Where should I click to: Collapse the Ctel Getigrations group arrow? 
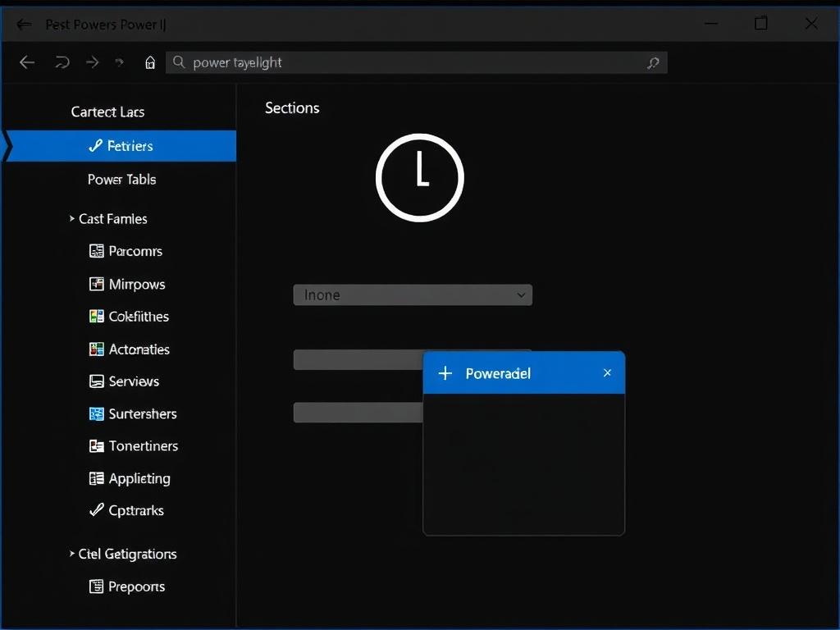[x=72, y=554]
